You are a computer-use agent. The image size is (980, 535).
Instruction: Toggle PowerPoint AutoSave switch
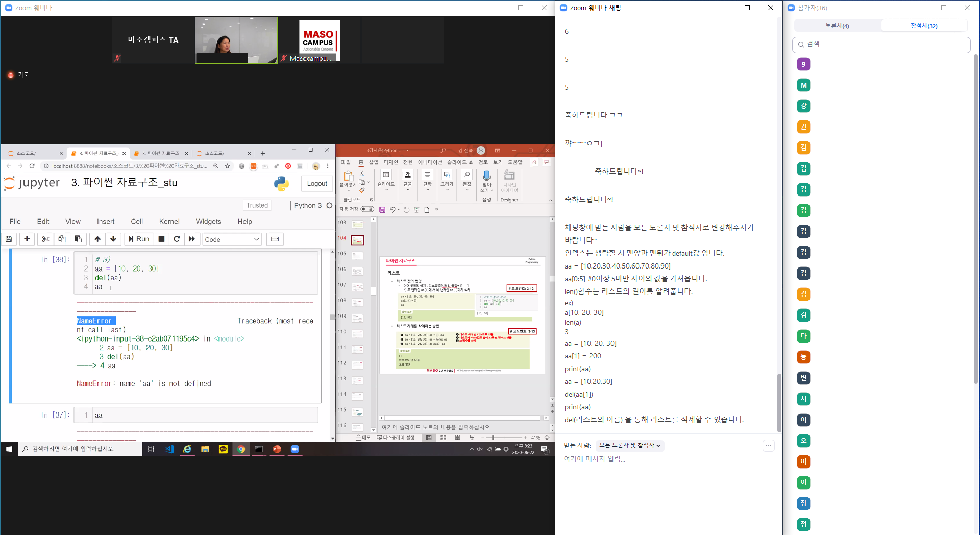click(x=366, y=209)
